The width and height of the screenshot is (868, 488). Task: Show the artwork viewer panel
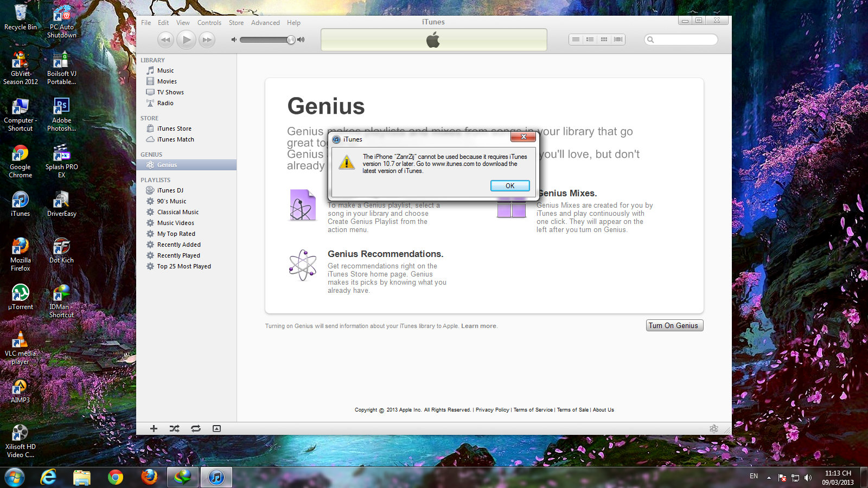pyautogui.click(x=216, y=428)
